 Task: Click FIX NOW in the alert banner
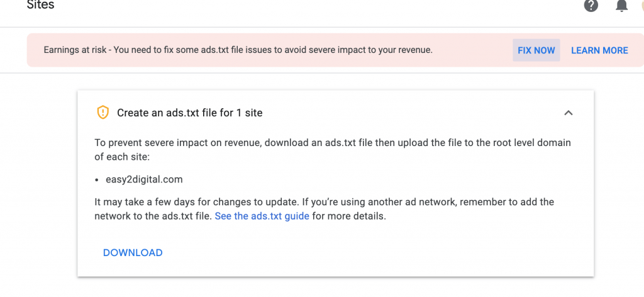pyautogui.click(x=536, y=50)
